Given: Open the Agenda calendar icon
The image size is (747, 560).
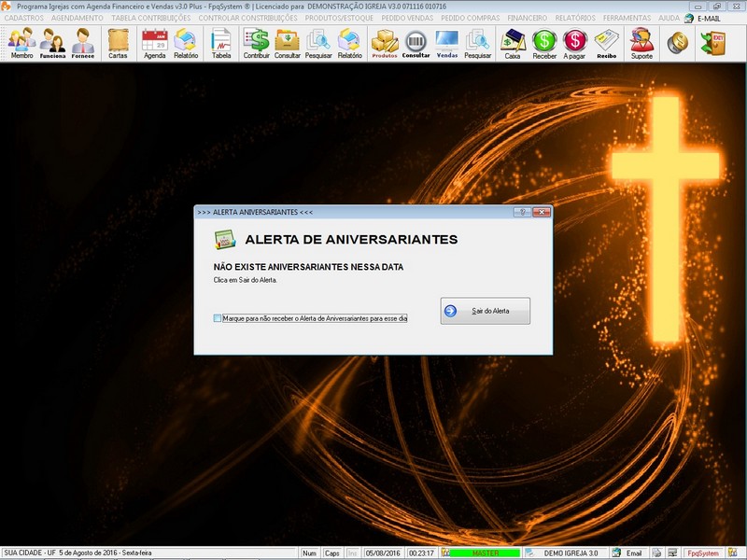Looking at the screenshot, I should 155,43.
